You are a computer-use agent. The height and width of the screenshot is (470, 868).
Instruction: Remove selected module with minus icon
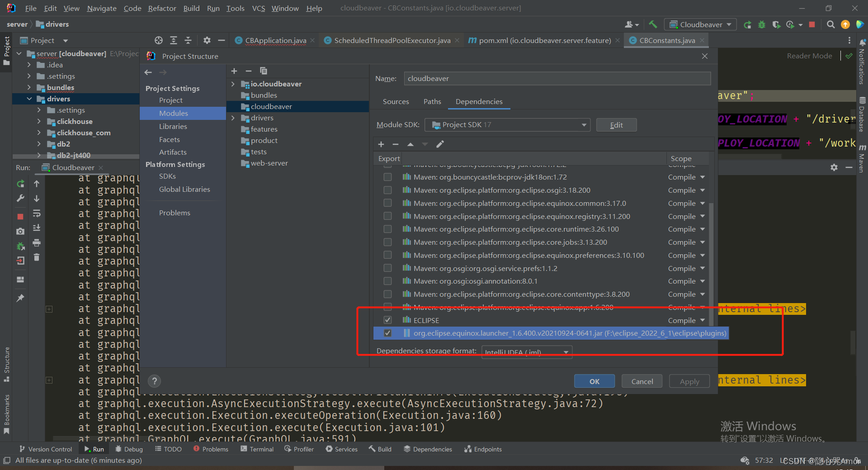pyautogui.click(x=248, y=71)
